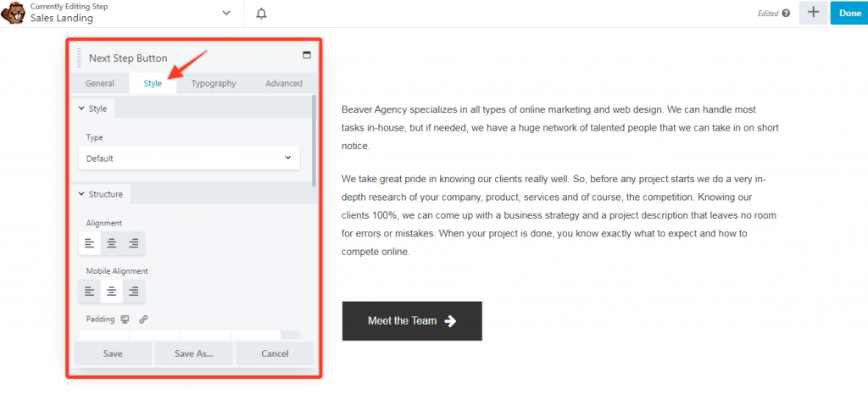Click the Save As... button
This screenshot has height=406, width=868.
tap(193, 353)
